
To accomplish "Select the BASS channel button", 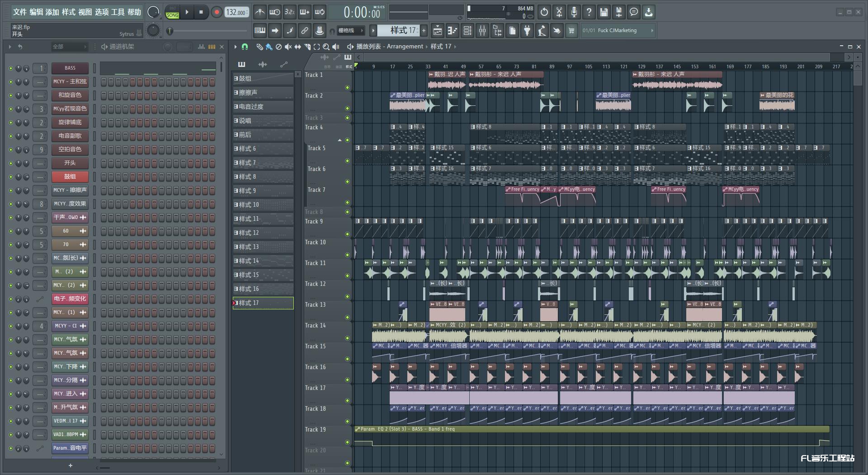I will coord(70,68).
